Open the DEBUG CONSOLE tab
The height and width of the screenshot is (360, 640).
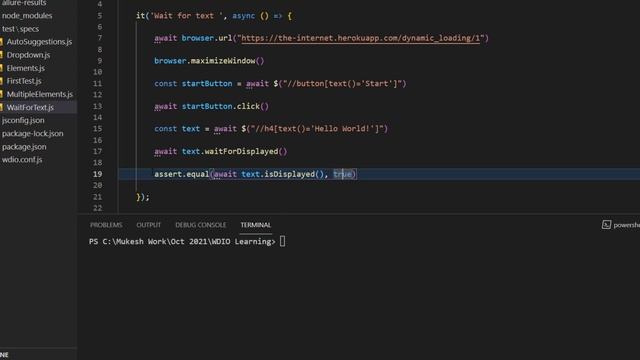200,225
